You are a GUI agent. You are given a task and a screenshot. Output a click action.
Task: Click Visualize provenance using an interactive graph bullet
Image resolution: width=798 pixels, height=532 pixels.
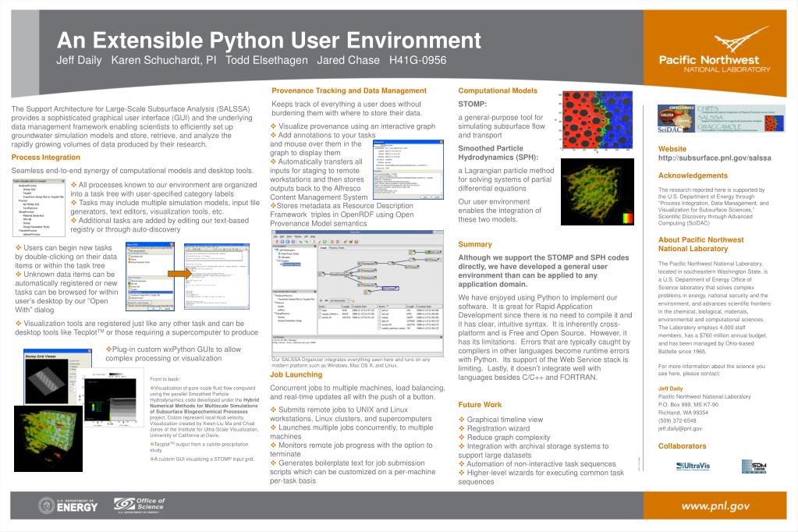pos(353,126)
